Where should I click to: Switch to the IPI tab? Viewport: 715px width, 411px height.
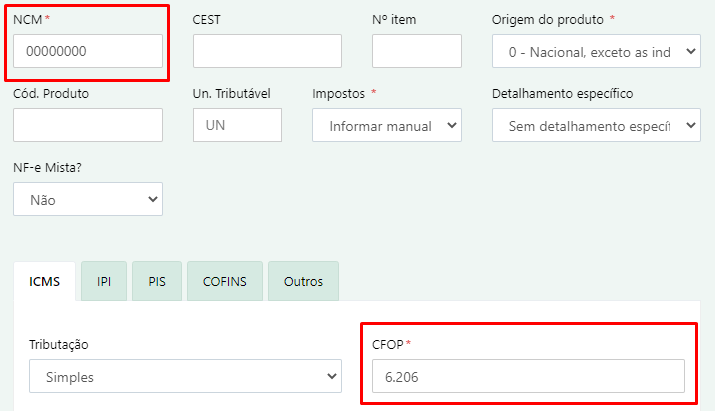pos(104,281)
